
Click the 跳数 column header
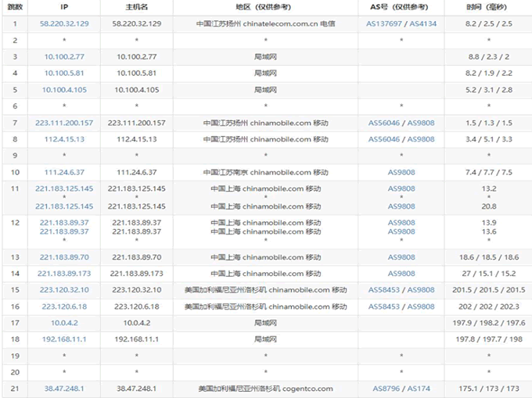point(14,7)
